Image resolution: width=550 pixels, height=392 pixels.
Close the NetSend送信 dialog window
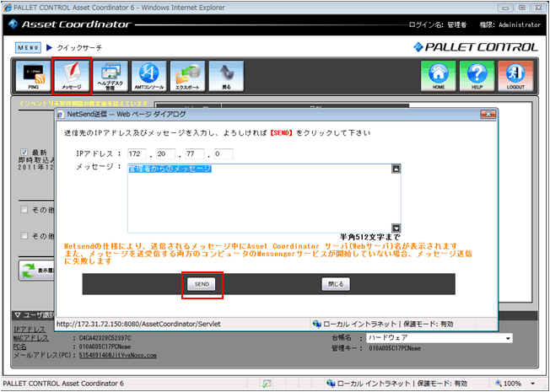[488, 114]
